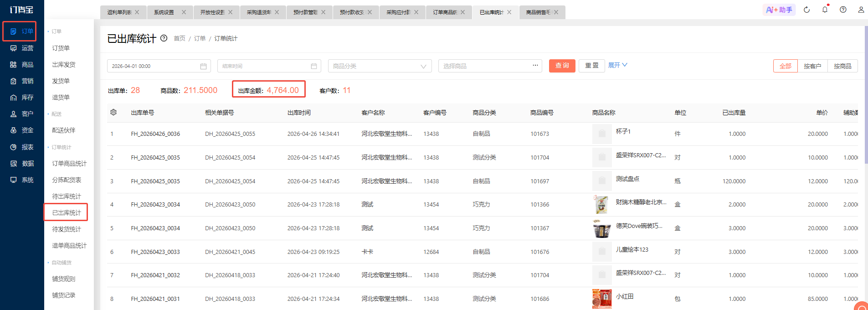
Task: Click the start time field 2026-04-01 00:00
Action: click(x=159, y=66)
